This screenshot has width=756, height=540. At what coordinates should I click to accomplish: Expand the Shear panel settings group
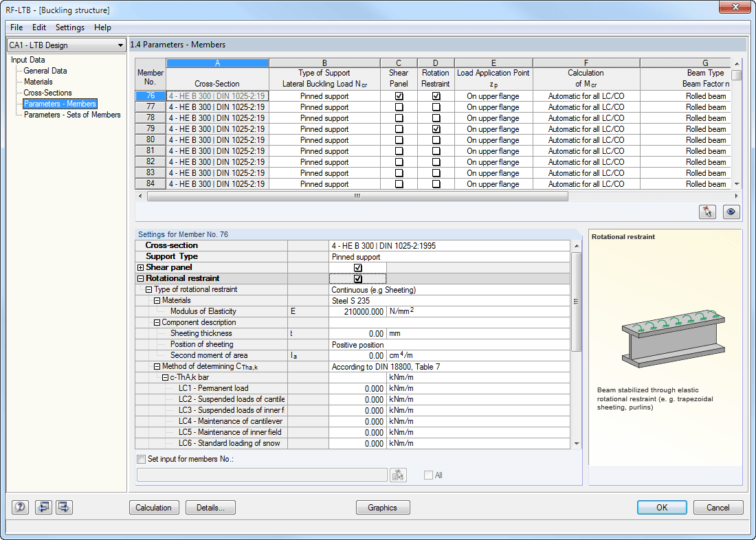coord(141,267)
